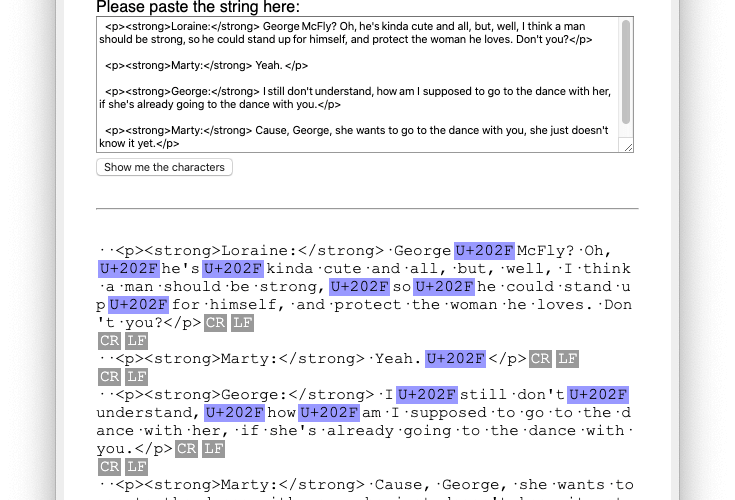735x500 pixels.
Task: Click the U+202F marker after George
Action: click(484, 251)
